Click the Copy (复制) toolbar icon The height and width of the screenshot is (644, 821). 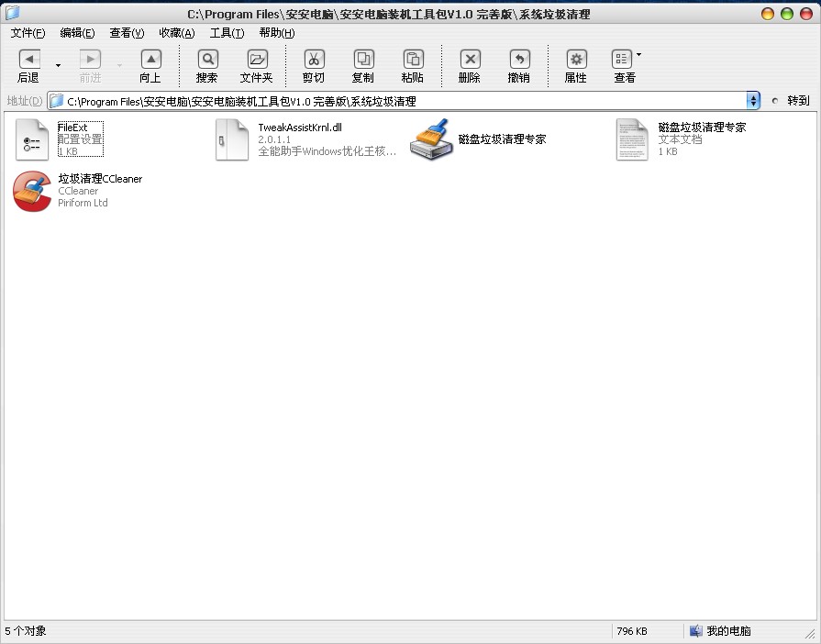(x=363, y=60)
